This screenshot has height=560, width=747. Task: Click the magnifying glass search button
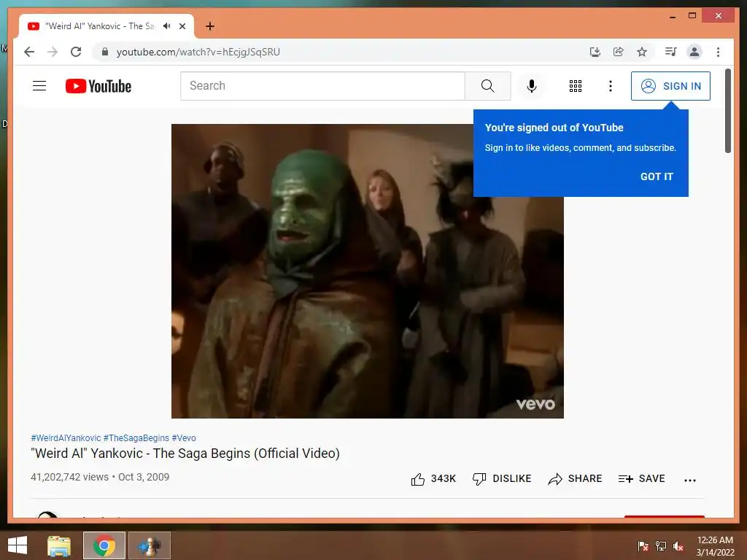click(x=488, y=86)
